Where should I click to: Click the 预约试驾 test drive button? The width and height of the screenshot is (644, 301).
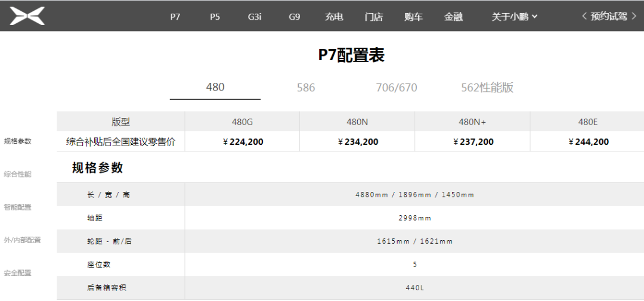[609, 16]
